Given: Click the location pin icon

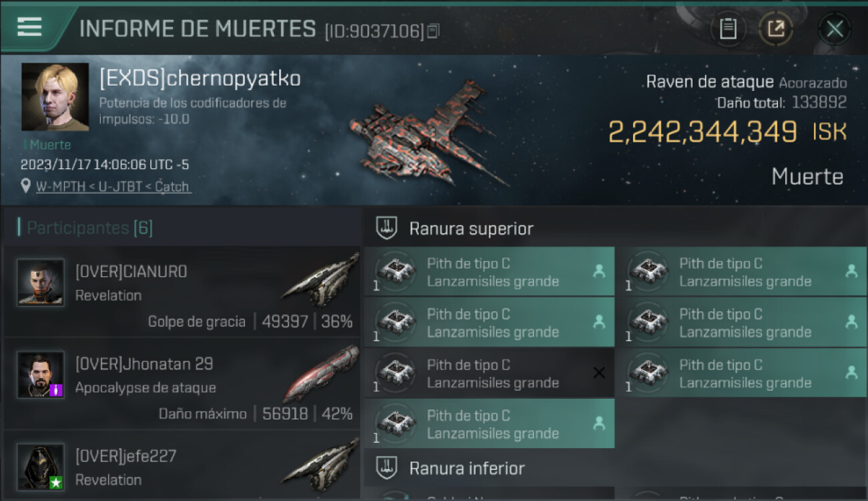Looking at the screenshot, I should click(x=26, y=186).
